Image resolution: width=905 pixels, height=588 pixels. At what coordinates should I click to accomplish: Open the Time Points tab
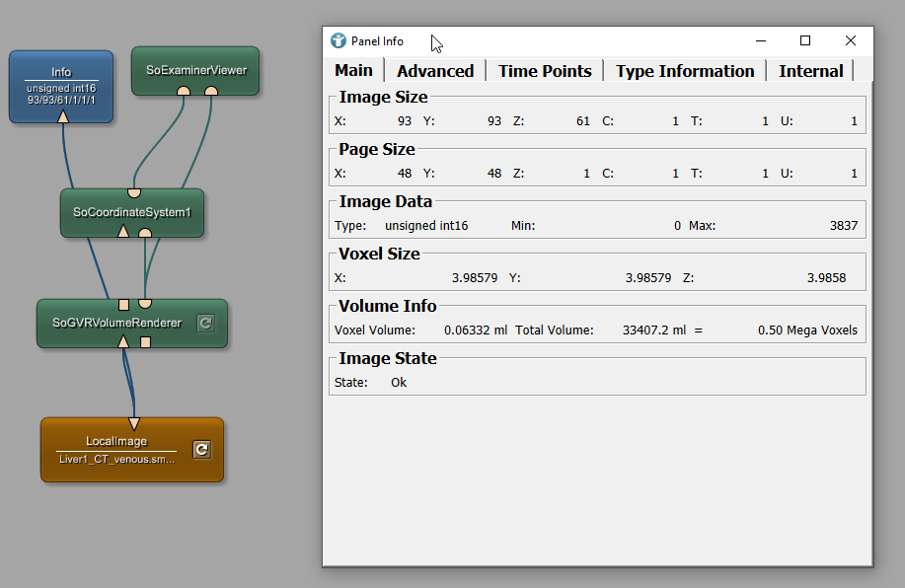(545, 71)
